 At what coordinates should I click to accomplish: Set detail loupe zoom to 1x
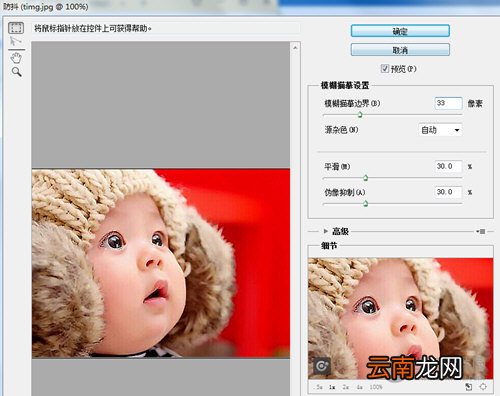(x=332, y=387)
